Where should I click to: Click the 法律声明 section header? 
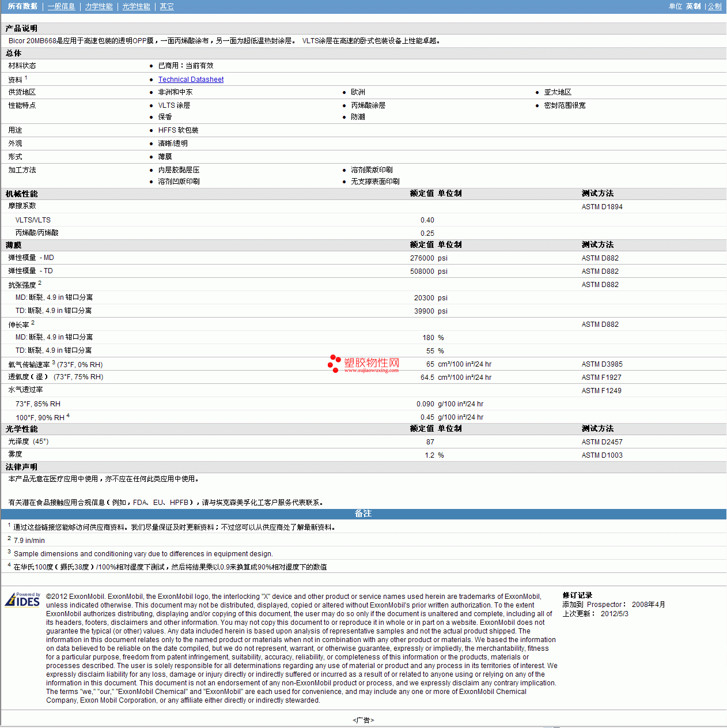click(22, 467)
